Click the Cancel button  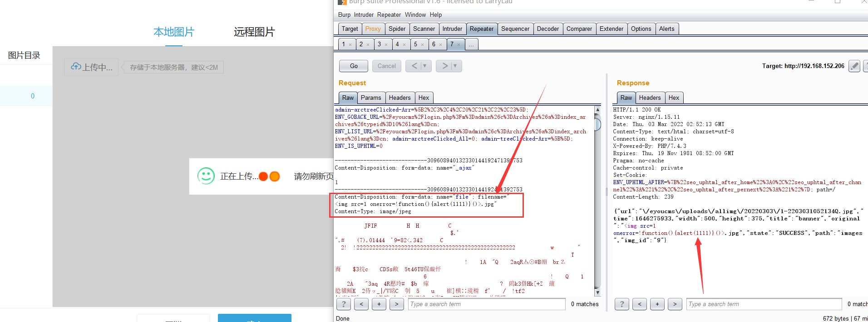click(387, 66)
